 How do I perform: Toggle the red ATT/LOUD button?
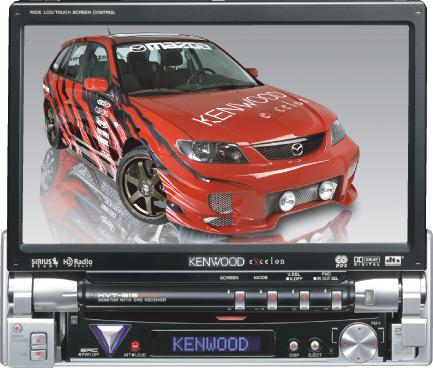(134, 345)
